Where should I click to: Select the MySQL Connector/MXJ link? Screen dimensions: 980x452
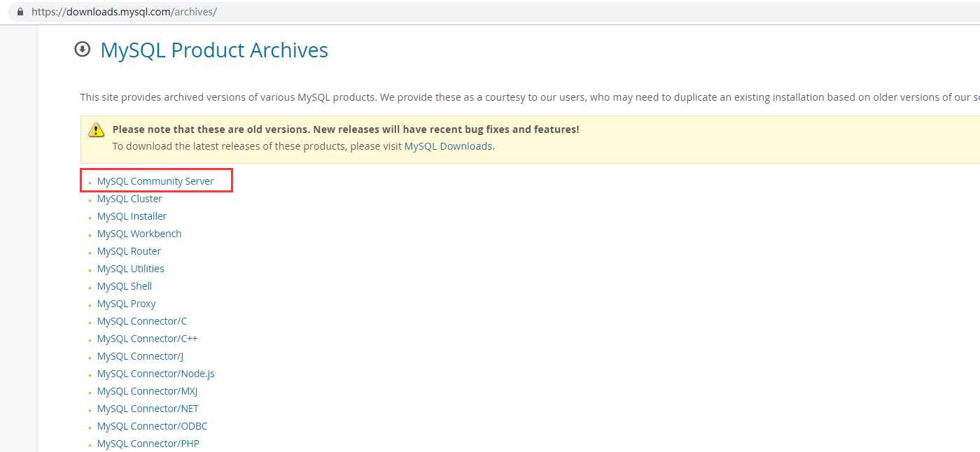tap(148, 391)
